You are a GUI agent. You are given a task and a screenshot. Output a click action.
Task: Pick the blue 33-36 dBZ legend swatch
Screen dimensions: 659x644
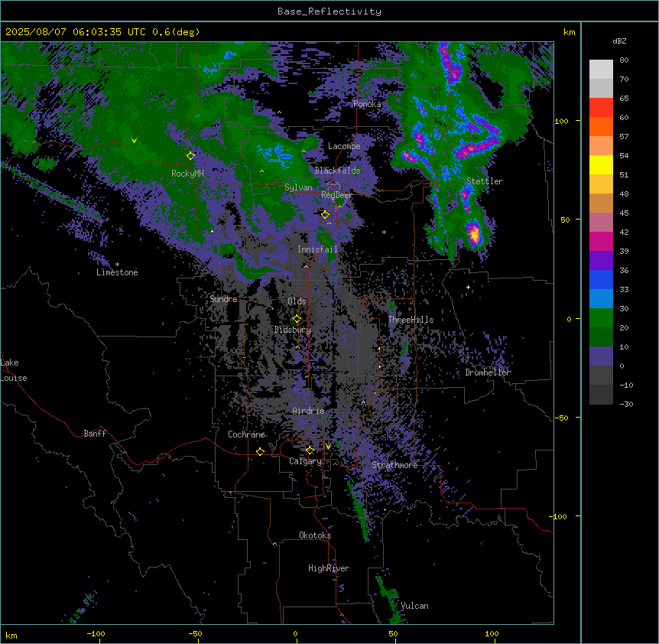click(x=601, y=279)
